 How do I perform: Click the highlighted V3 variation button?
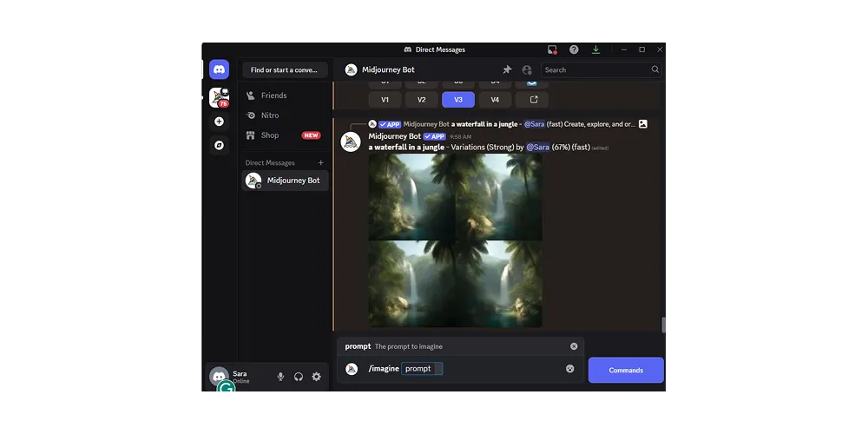click(457, 100)
